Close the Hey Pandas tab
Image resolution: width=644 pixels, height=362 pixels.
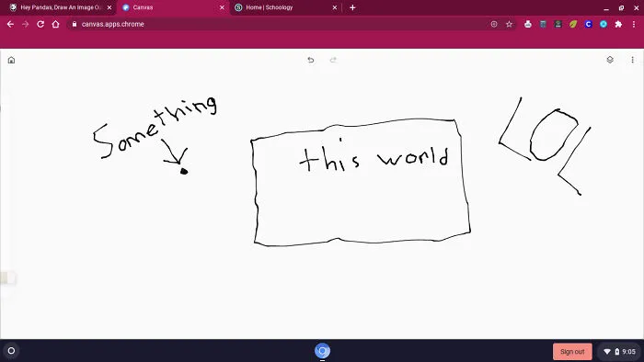pyautogui.click(x=109, y=7)
